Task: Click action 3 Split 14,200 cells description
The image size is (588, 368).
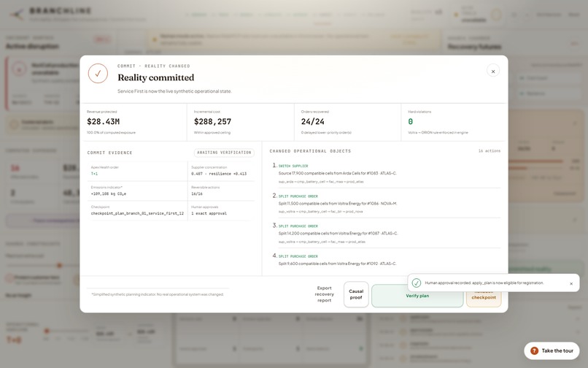Action: point(338,233)
